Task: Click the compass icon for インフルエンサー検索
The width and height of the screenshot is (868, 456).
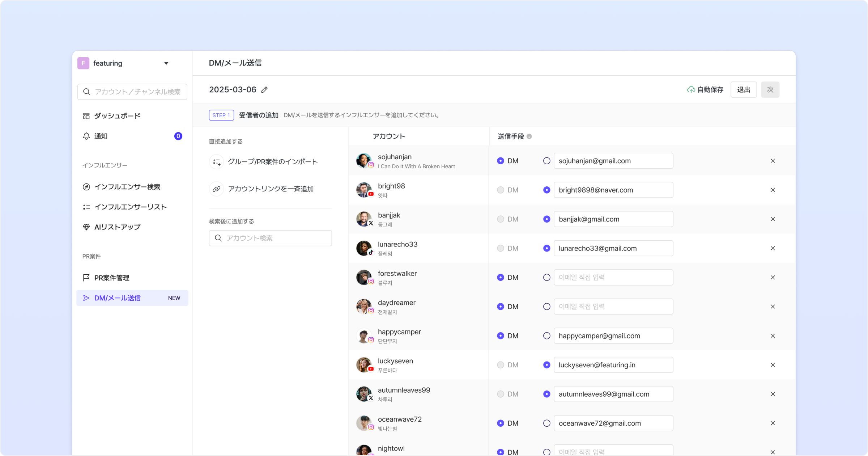Action: (86, 187)
